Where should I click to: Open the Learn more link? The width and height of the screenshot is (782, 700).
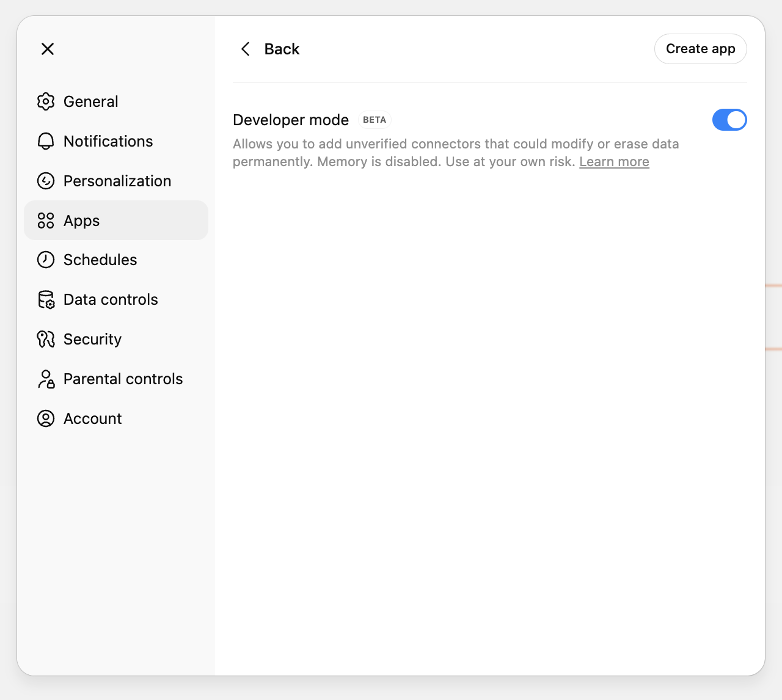point(614,161)
